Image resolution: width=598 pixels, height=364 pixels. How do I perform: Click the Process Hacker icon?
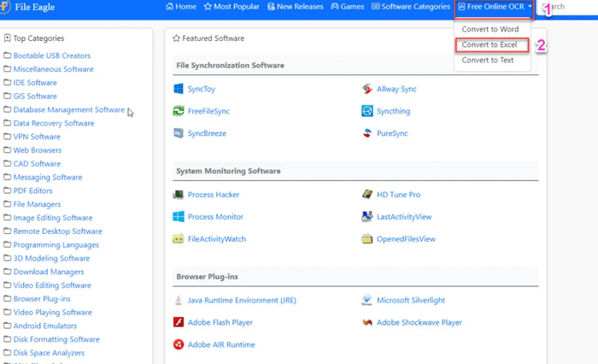178,195
